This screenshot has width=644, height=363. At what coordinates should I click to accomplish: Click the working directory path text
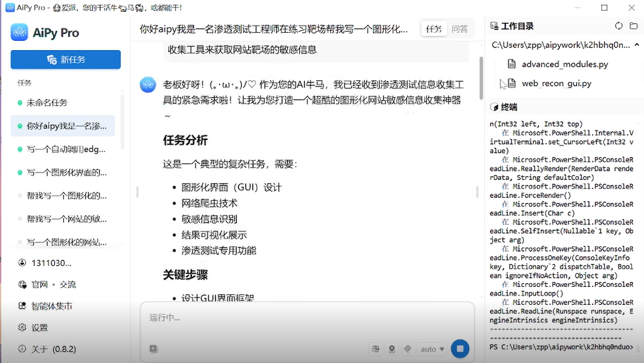(x=560, y=45)
